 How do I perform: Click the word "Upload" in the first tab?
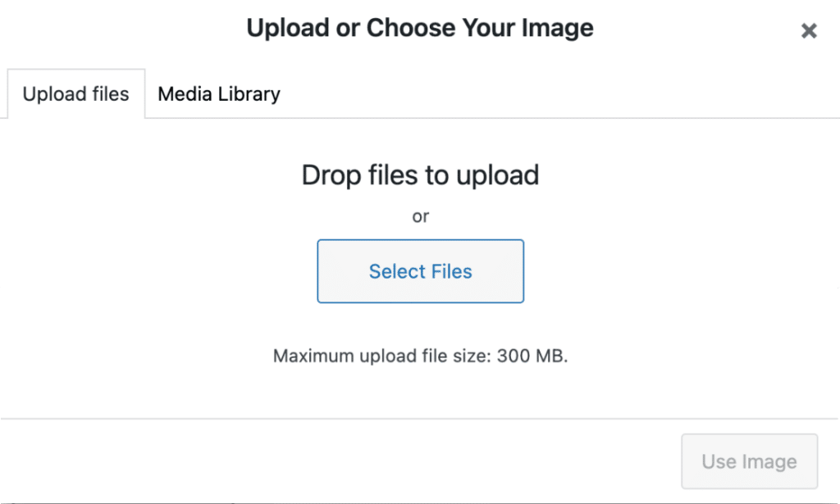coord(49,94)
